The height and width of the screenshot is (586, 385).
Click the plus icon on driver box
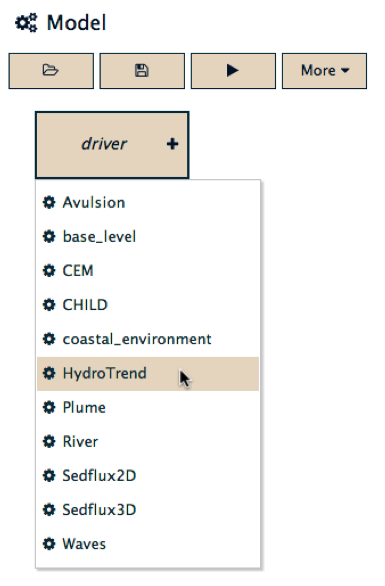(172, 144)
